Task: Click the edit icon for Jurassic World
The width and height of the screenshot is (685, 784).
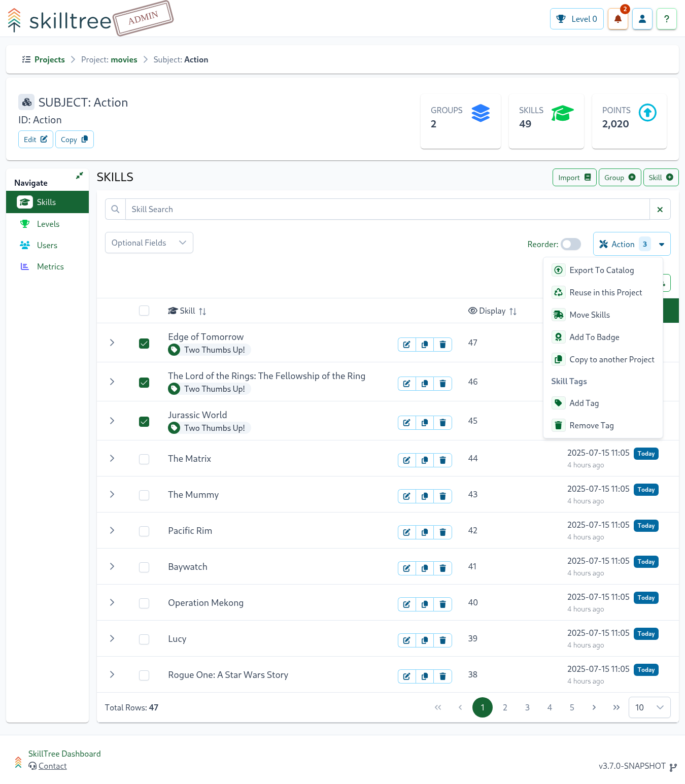Action: (x=407, y=423)
